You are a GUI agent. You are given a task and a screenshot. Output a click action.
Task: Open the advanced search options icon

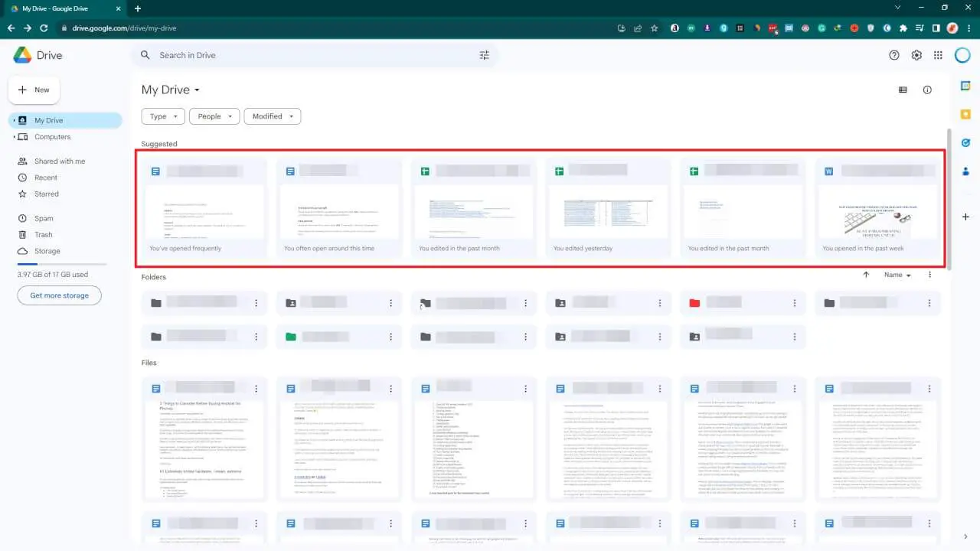[x=484, y=55]
